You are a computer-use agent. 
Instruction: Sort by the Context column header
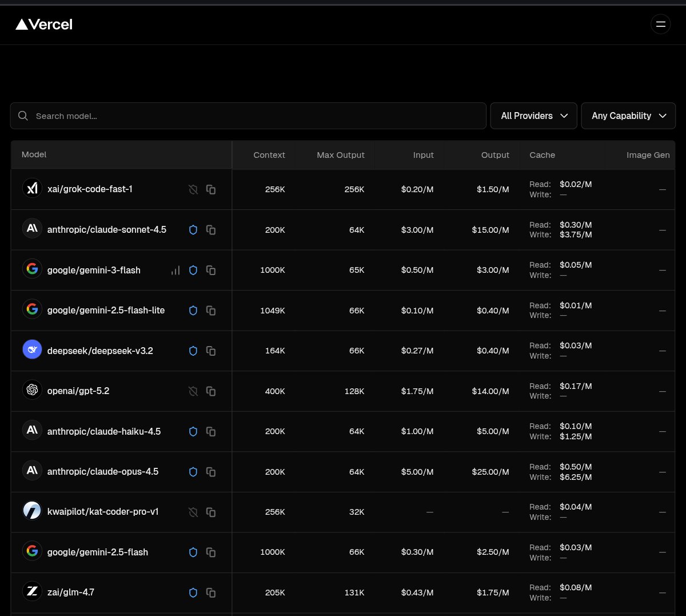tap(269, 155)
